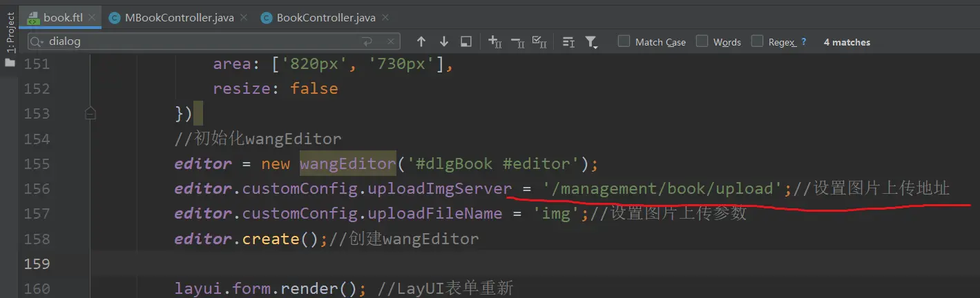Click 'uploadFileName' on line 157

(x=434, y=213)
